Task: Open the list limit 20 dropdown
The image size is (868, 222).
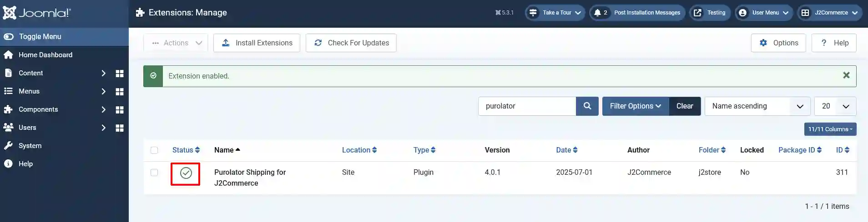Action: (835, 106)
